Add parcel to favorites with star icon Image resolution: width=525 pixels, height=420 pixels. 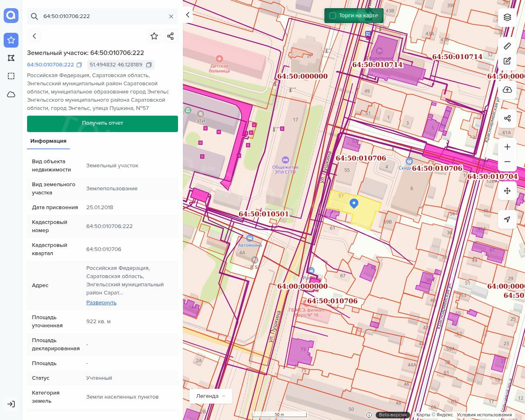point(154,36)
